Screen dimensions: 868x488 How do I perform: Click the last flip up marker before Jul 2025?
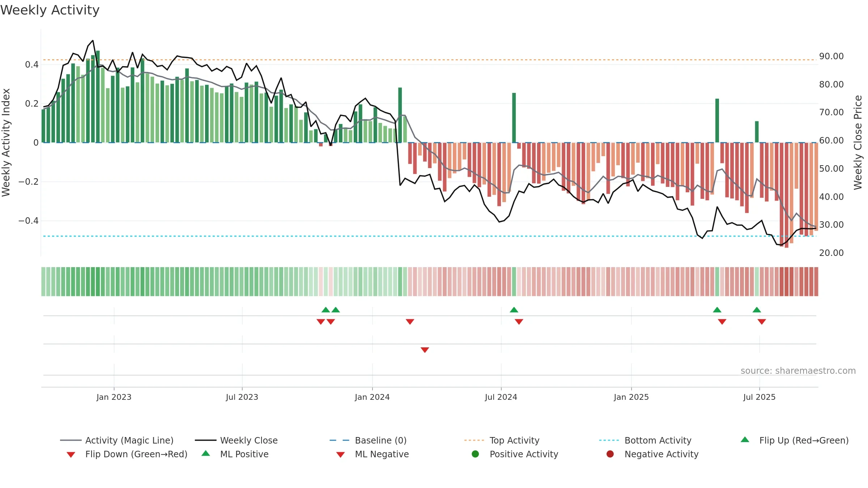coord(757,310)
